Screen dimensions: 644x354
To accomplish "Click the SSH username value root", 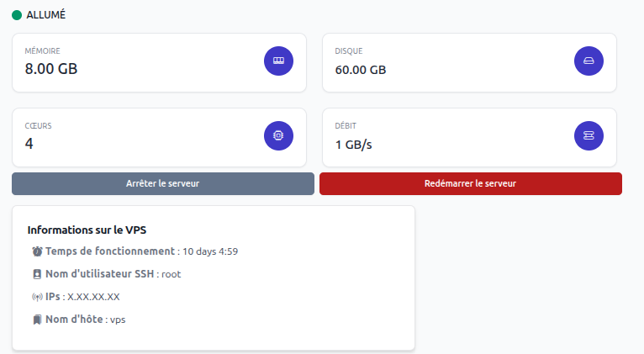I will [x=171, y=274].
